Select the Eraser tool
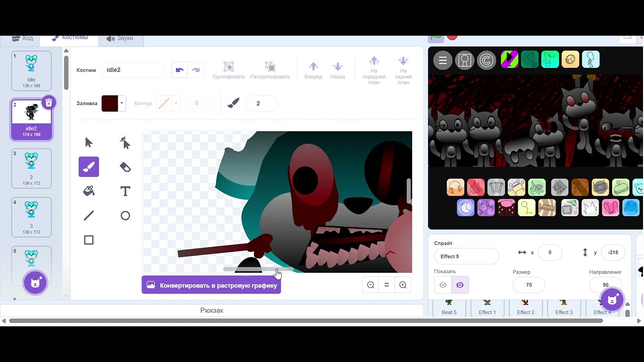Viewport: 644px width, 362px height. pos(125,167)
